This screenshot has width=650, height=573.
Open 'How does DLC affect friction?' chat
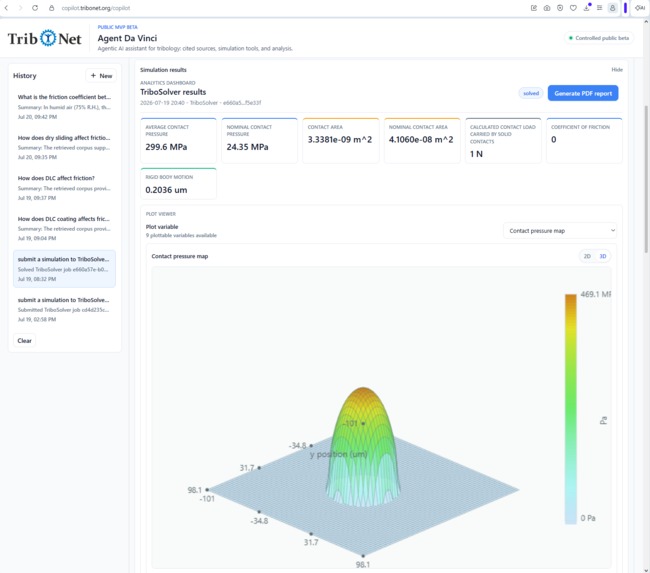tap(64, 188)
